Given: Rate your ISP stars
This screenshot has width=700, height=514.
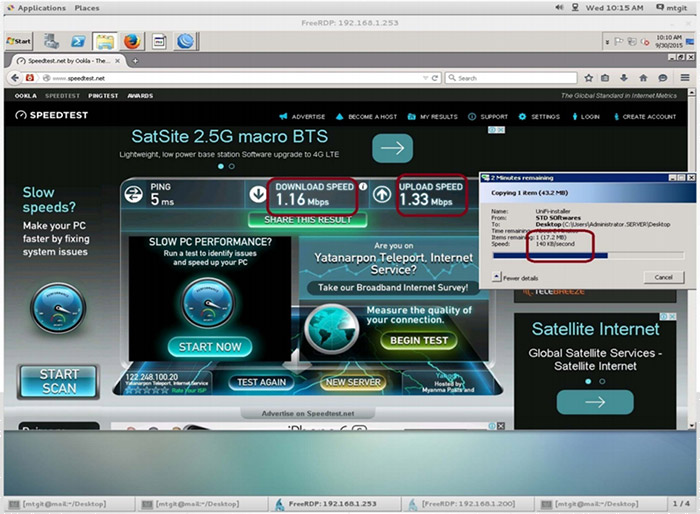Looking at the screenshot, I should tap(147, 390).
